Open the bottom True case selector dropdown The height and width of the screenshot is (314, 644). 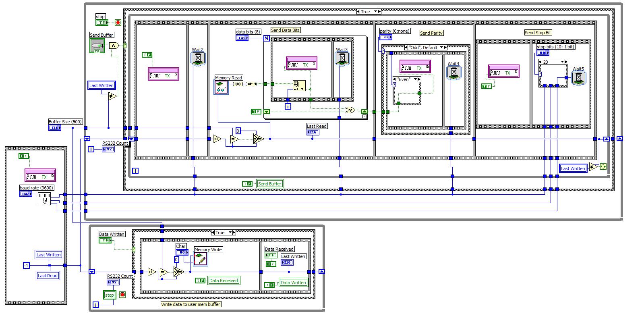pos(230,233)
